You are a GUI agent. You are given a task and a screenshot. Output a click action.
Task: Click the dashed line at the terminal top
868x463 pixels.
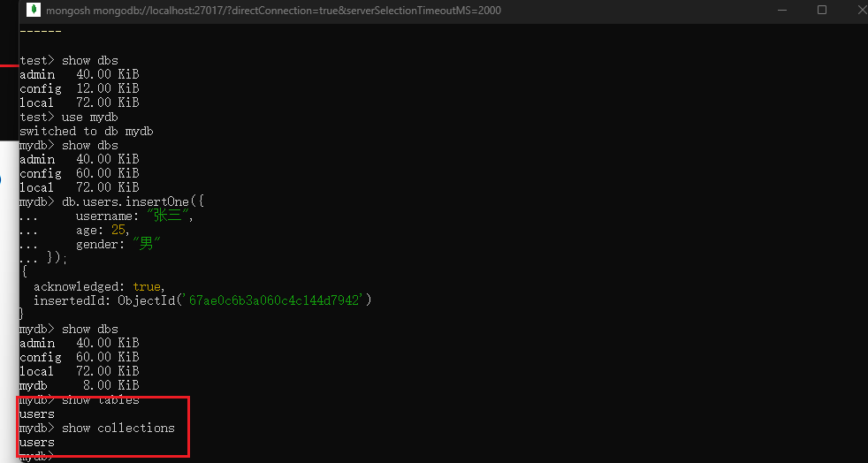pos(41,31)
